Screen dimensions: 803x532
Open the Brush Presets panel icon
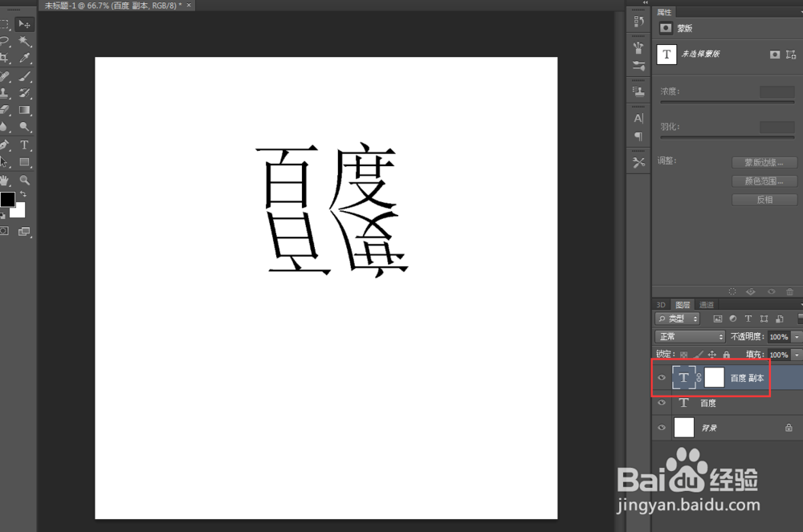tap(638, 47)
